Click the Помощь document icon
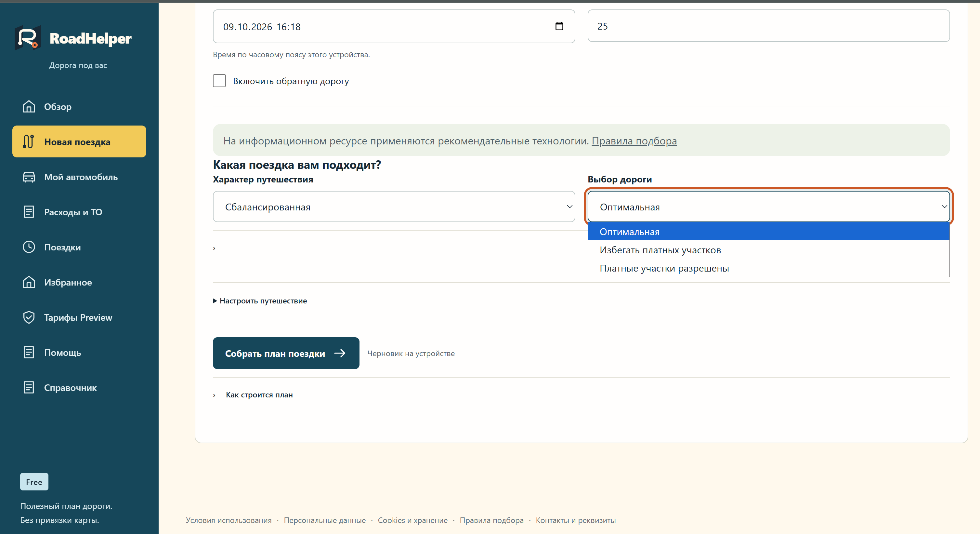 (x=29, y=353)
